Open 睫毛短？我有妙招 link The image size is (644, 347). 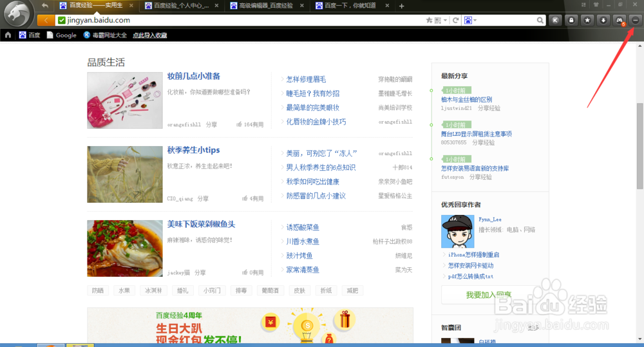(x=313, y=93)
